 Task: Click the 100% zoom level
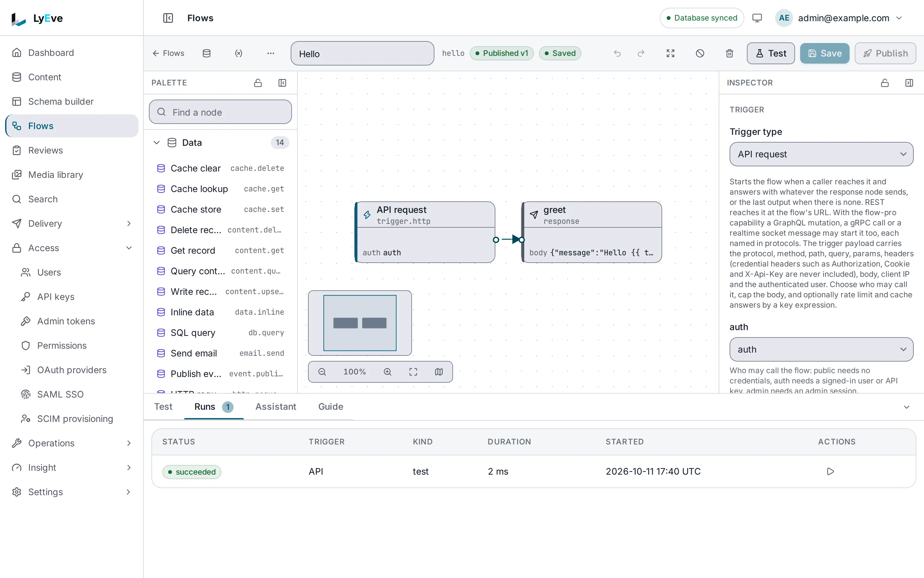[354, 372]
